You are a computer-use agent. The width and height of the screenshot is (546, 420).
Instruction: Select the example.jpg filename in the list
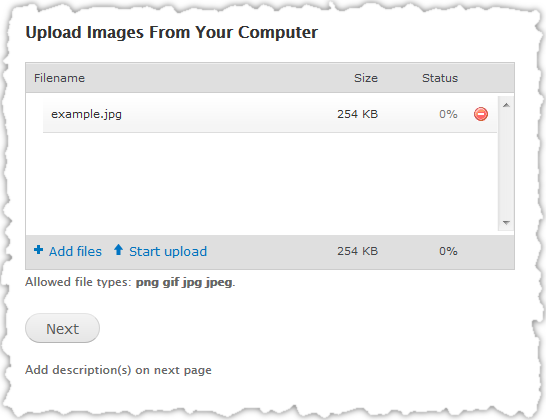[x=86, y=114]
